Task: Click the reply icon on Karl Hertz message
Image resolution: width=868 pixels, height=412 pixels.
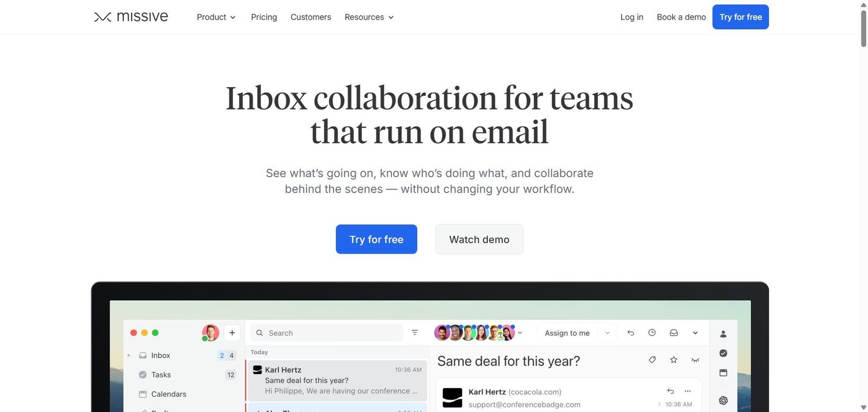Action: 671,391
